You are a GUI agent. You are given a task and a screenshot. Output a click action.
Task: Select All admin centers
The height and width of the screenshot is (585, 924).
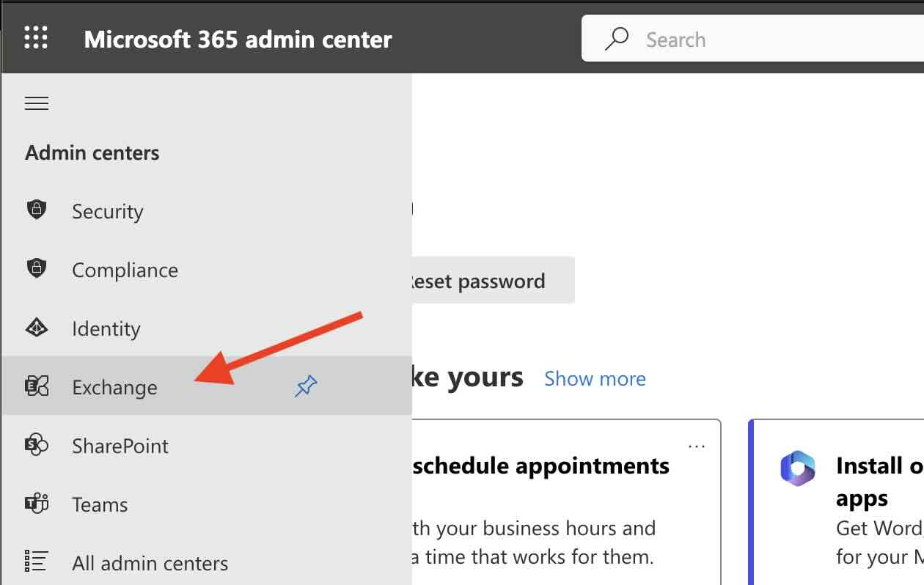click(150, 562)
